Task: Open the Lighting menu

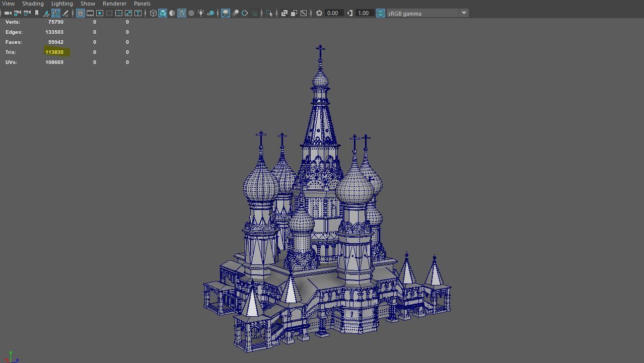Action: point(62,4)
